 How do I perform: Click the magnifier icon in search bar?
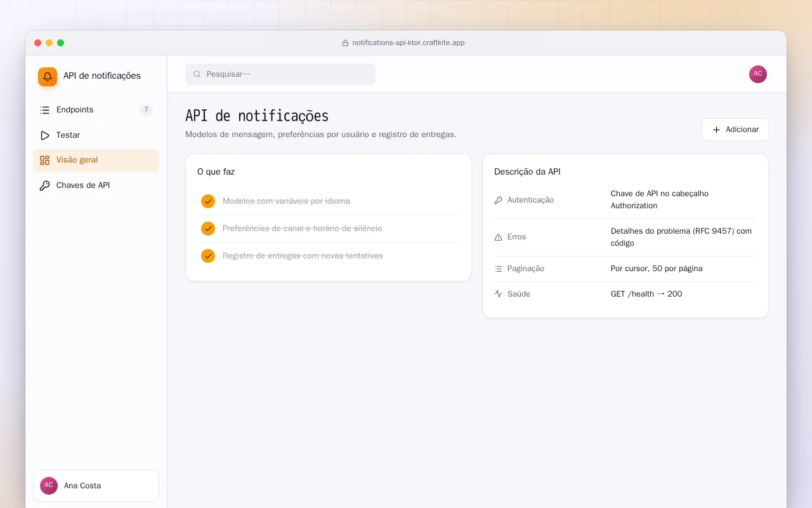coord(197,74)
